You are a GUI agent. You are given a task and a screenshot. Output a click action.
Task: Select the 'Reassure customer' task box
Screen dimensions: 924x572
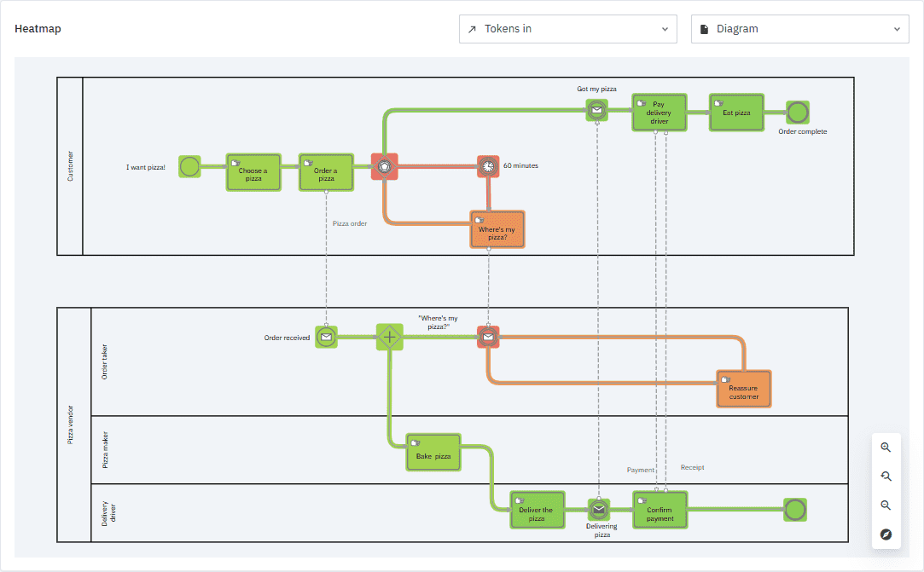click(x=743, y=389)
